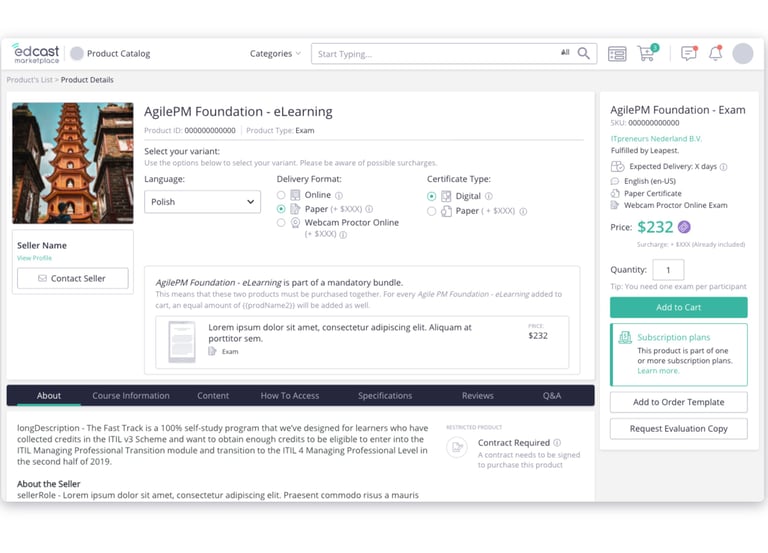Click the Add to Cart button

coord(678,308)
